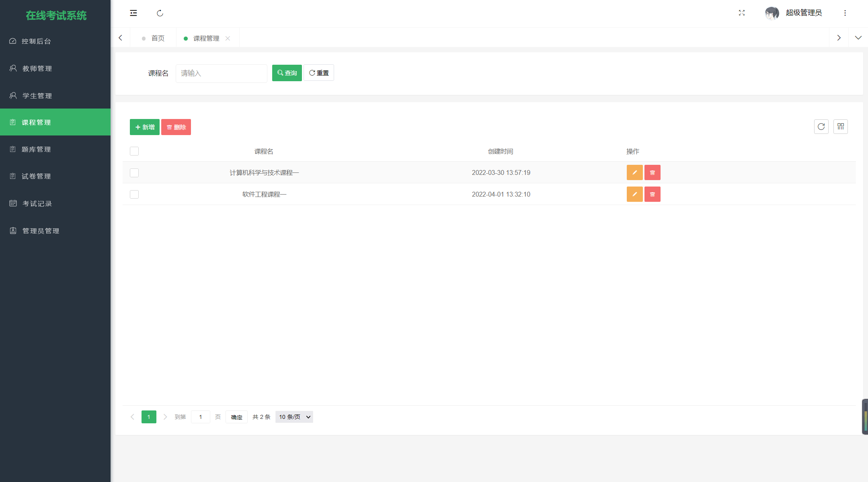Expand the tab options chevron at far right
Screen dimensions: 868x482
pyautogui.click(x=858, y=37)
